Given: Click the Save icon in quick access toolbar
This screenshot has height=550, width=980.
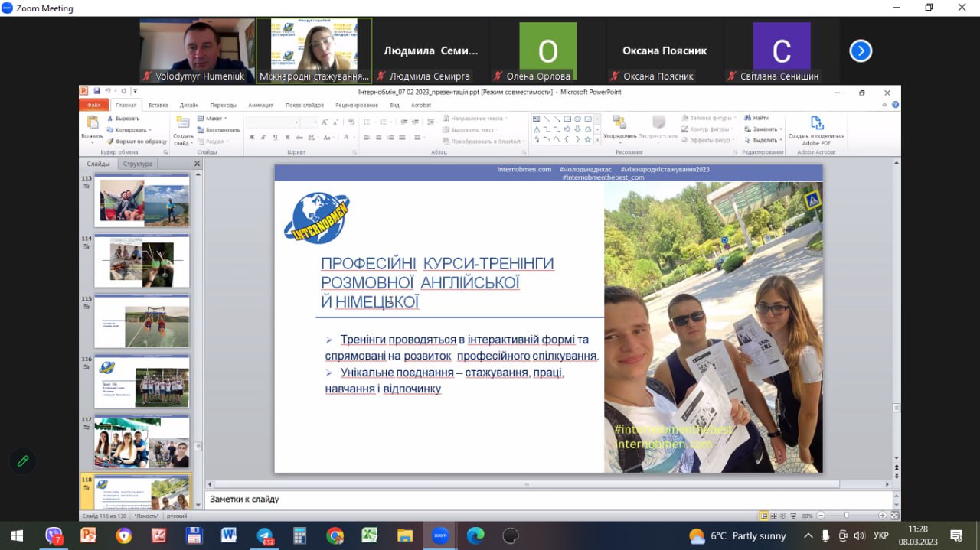Looking at the screenshot, I should point(96,92).
